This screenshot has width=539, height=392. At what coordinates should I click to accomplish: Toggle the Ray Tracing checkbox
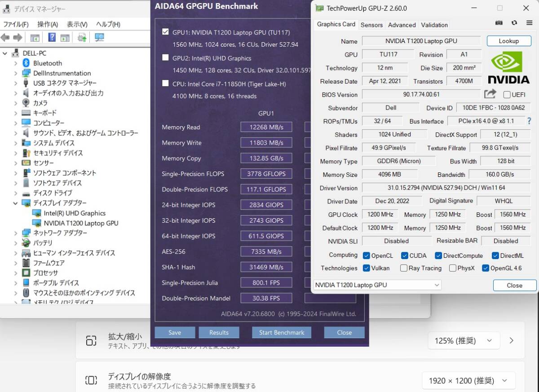[404, 268]
